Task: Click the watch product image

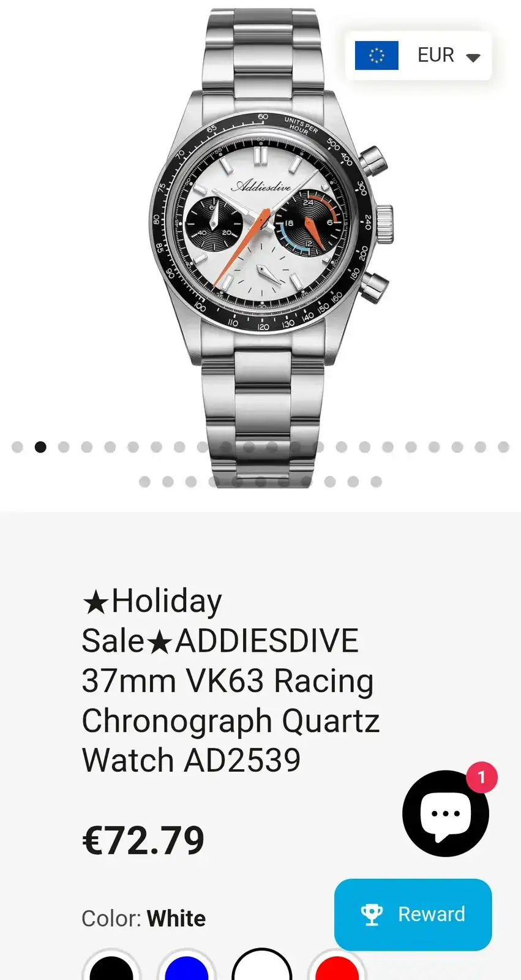Action: (268, 245)
